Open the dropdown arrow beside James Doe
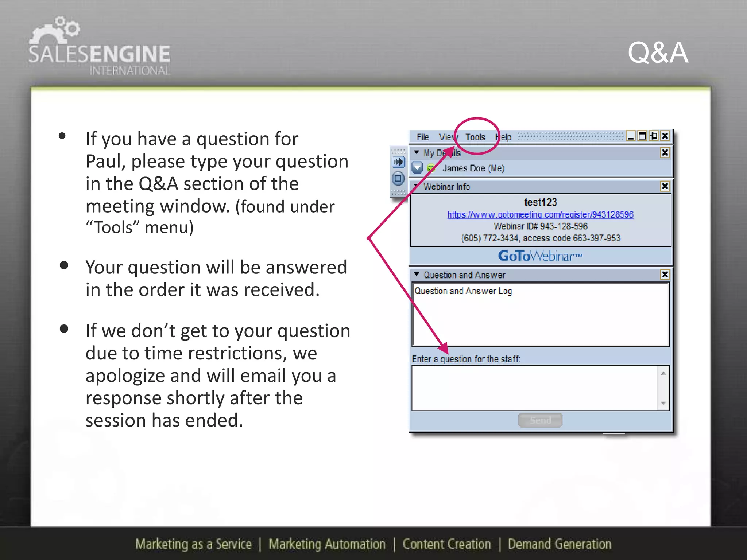 (x=417, y=168)
